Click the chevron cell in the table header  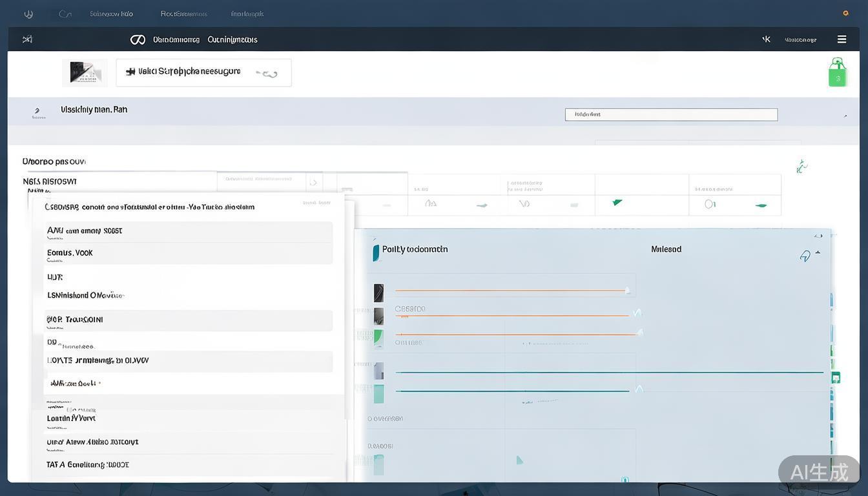click(x=313, y=183)
